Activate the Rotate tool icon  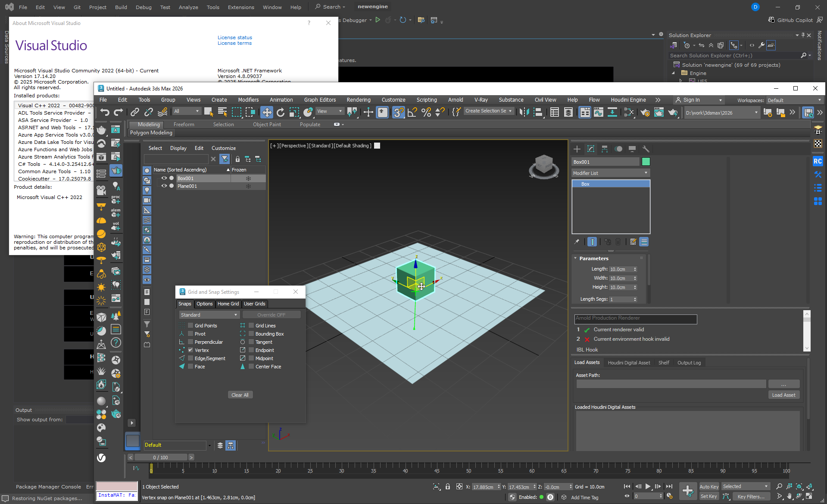tap(281, 112)
